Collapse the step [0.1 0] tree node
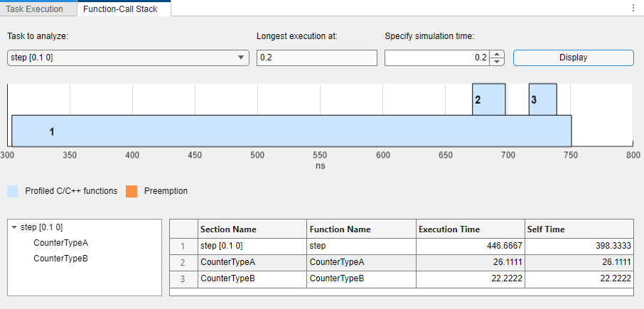The height and width of the screenshot is (309, 644). coord(14,227)
